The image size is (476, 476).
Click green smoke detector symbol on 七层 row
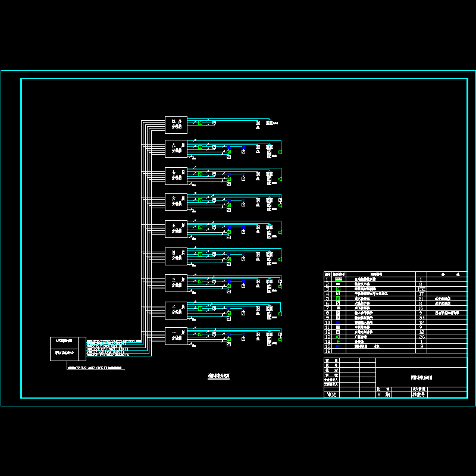200,174
